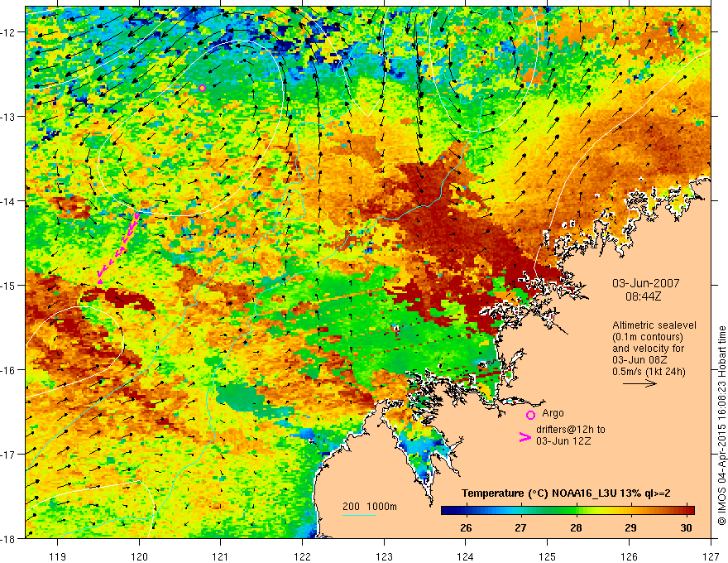Click the magenta drifter track on the map

click(x=118, y=248)
